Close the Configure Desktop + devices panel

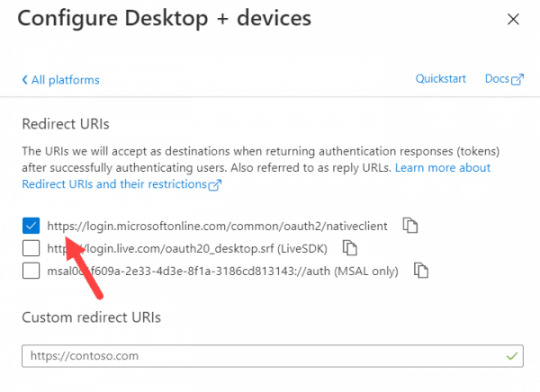[x=513, y=18]
